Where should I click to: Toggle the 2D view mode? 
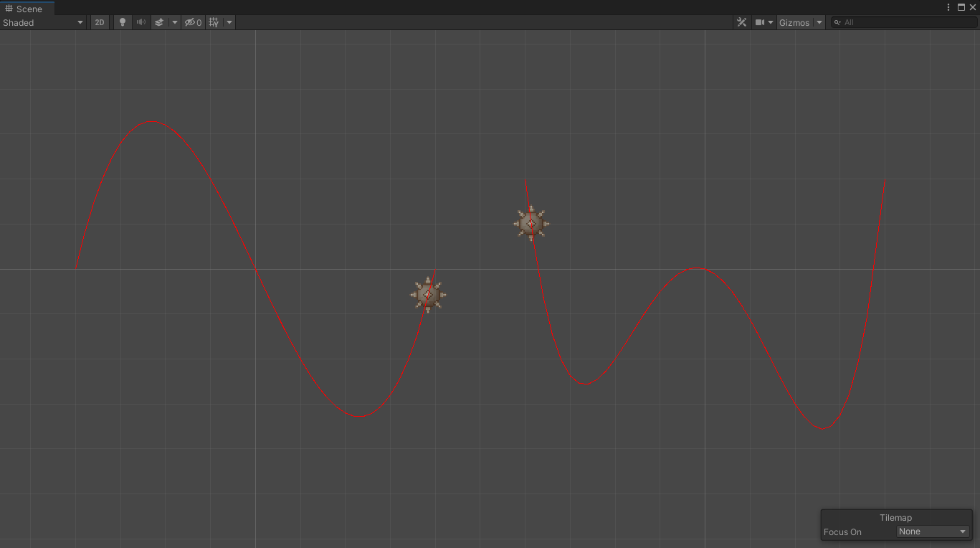coord(99,22)
